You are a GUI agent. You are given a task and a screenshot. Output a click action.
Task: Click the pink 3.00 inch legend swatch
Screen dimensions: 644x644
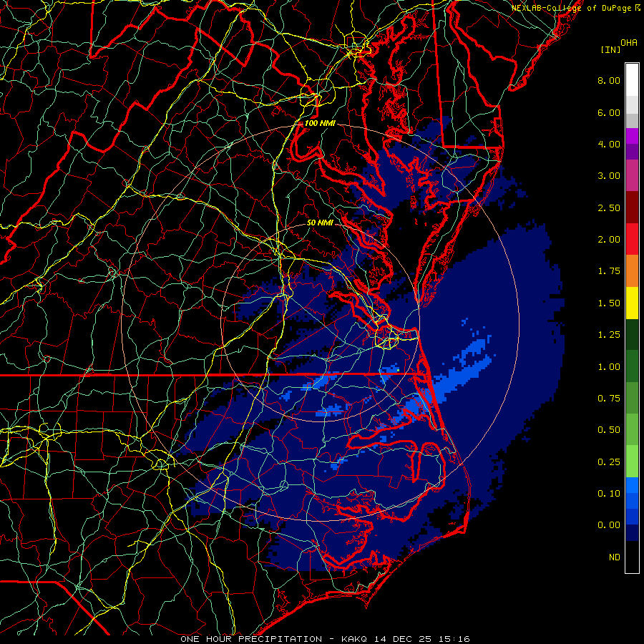(632, 175)
